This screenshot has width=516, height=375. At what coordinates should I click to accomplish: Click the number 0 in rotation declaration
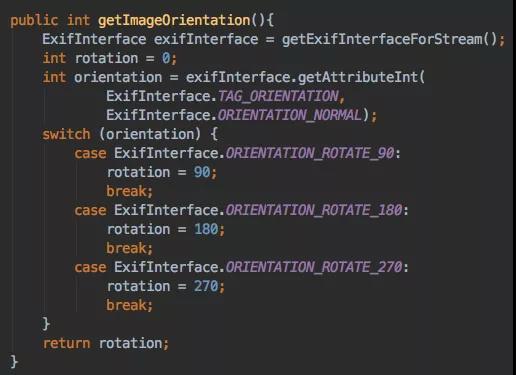[166, 59]
